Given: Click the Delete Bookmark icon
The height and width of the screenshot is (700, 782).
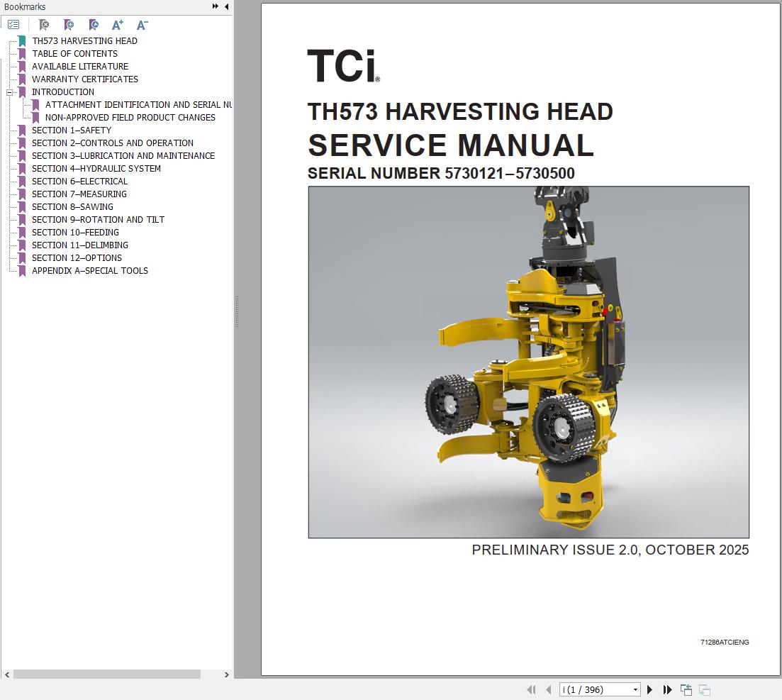Looking at the screenshot, I should (x=43, y=25).
